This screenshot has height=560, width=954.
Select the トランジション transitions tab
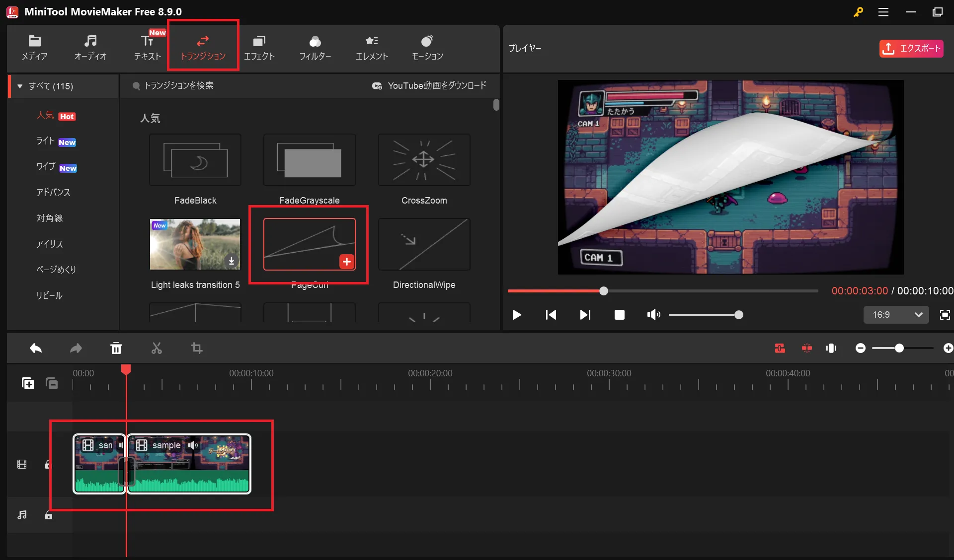coord(203,48)
